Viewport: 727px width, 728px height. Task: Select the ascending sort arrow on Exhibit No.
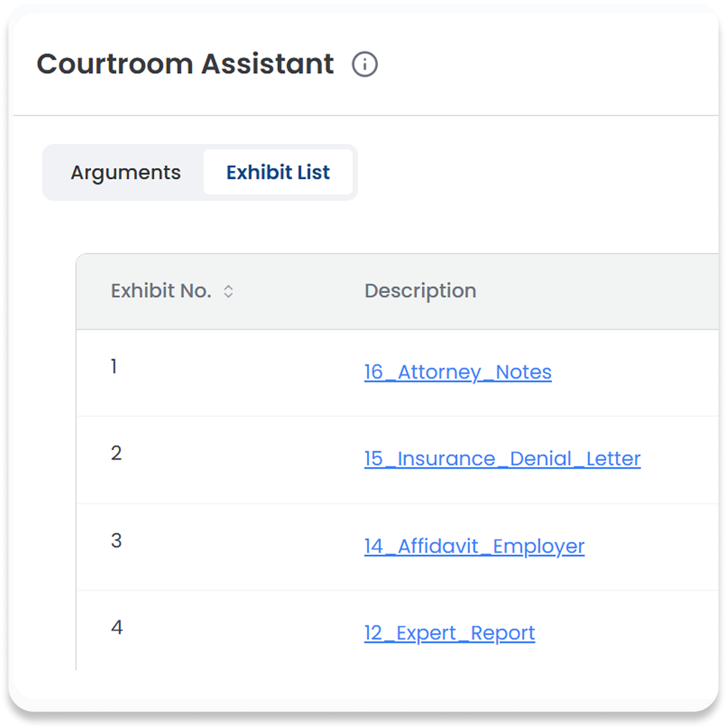click(228, 287)
